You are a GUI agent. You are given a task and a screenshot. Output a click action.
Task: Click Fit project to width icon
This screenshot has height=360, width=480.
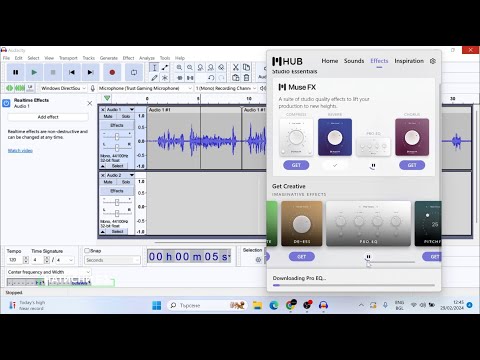[x=211, y=67]
